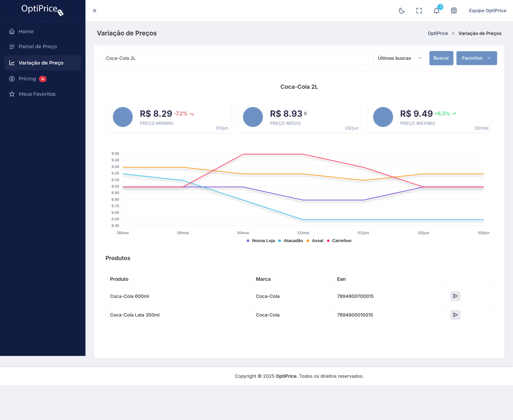
Task: Open the store icon in header
Action: point(454,11)
